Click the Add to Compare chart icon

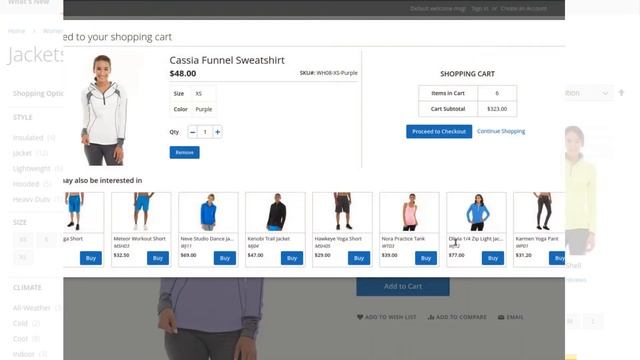[x=431, y=317]
